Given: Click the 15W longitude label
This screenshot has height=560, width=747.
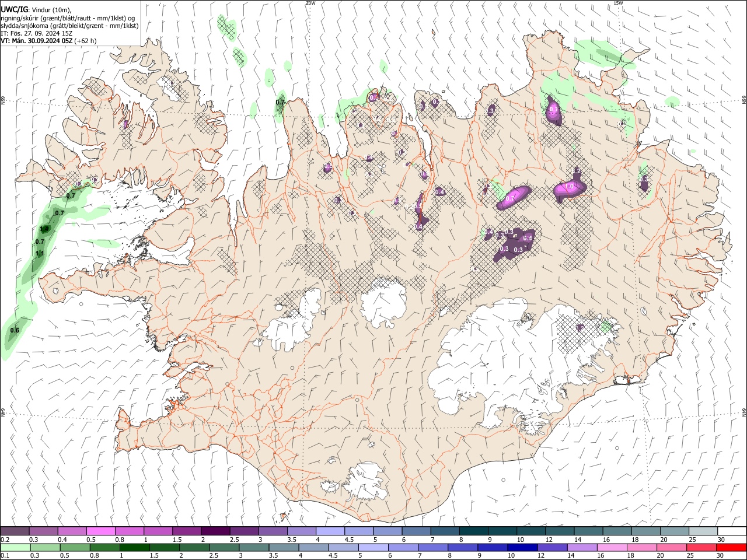Looking at the screenshot, I should (619, 3).
